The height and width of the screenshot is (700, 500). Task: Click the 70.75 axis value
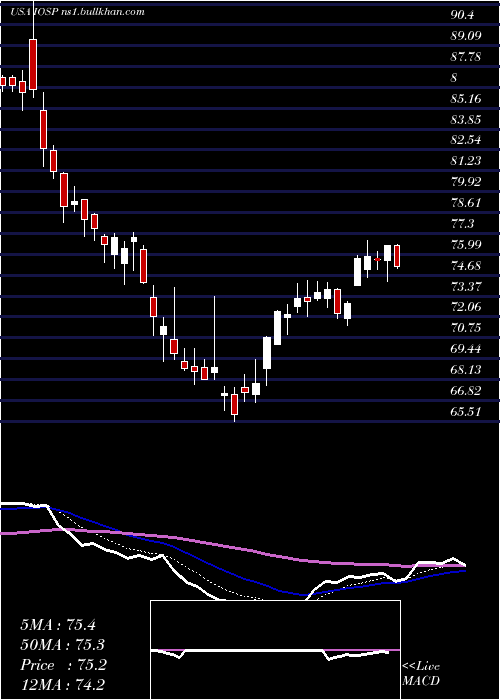tap(466, 328)
